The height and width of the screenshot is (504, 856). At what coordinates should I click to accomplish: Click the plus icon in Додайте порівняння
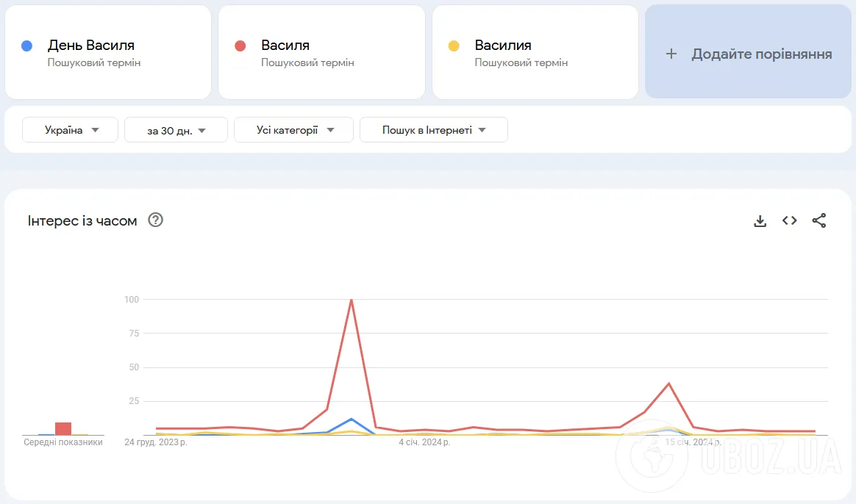[x=671, y=54]
